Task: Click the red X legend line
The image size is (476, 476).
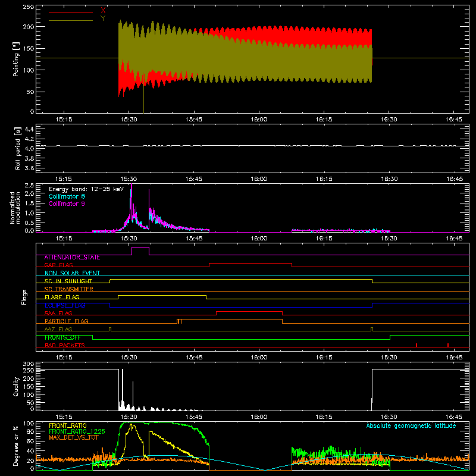Action: click(x=70, y=12)
